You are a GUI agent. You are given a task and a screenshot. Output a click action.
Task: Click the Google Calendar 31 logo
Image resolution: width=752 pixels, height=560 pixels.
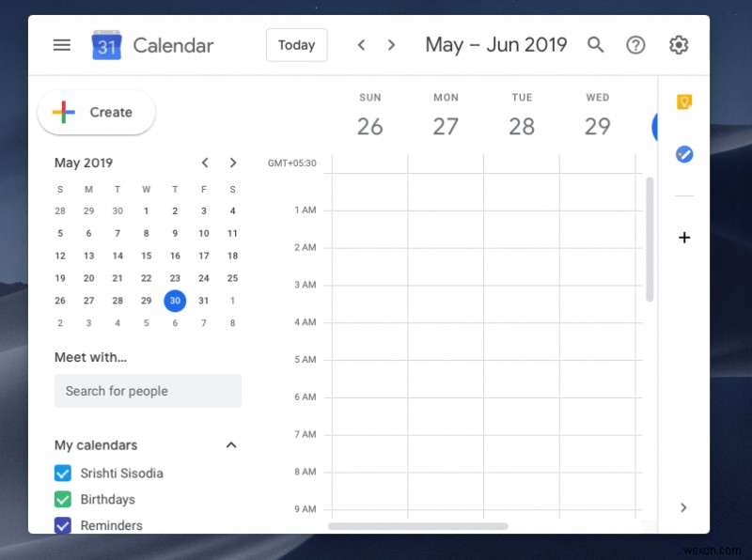(x=106, y=45)
